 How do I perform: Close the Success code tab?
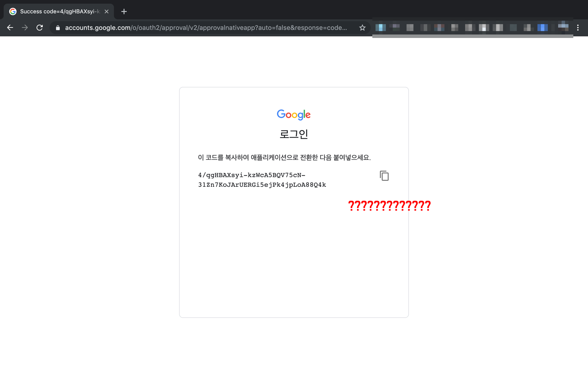(x=106, y=11)
